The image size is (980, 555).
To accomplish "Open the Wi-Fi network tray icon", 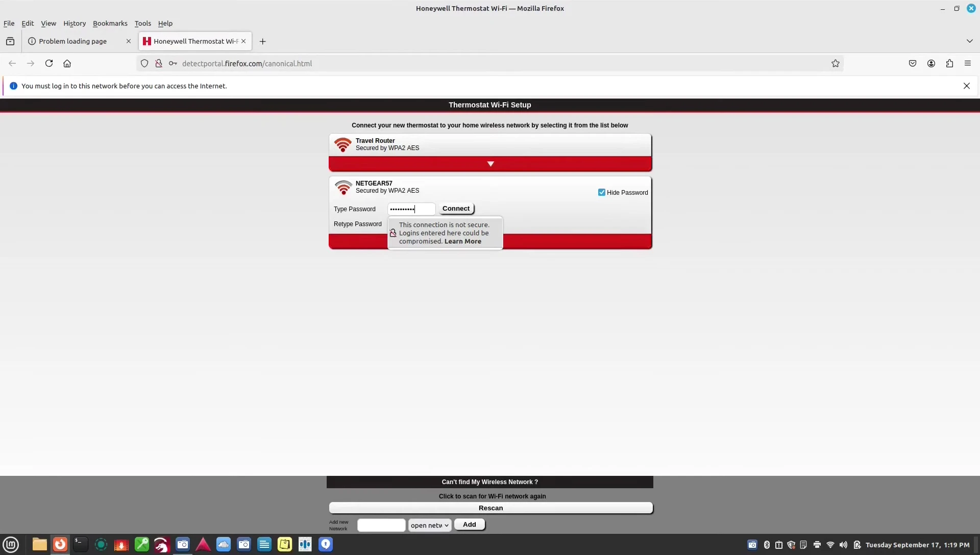I will click(830, 545).
